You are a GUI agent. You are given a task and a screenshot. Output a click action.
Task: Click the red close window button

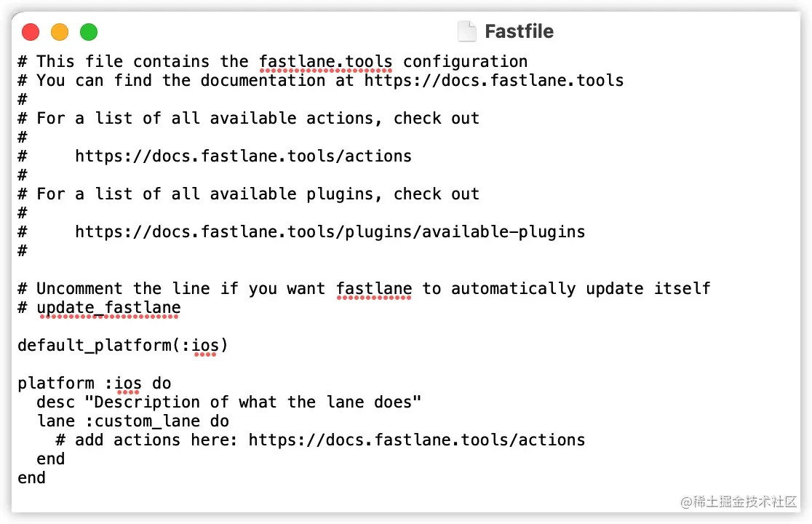coord(31,32)
